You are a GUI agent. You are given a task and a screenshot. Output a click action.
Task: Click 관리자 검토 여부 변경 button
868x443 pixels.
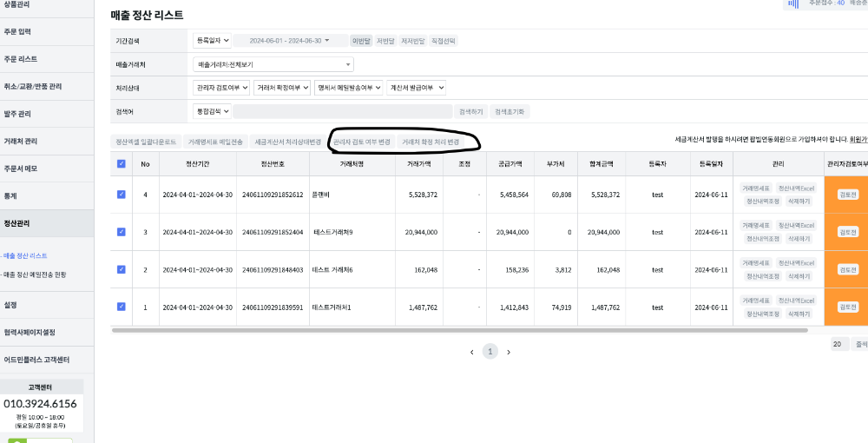(x=362, y=142)
